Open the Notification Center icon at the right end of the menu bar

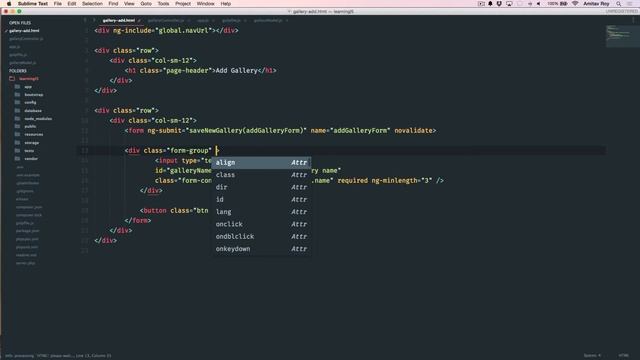click(x=629, y=4)
